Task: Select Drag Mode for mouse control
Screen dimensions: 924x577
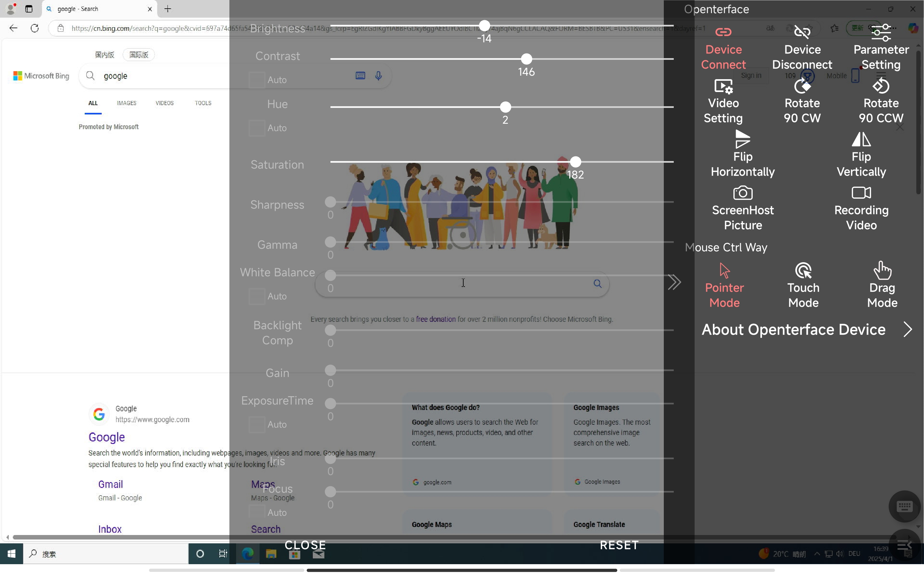Action: pyautogui.click(x=882, y=271)
